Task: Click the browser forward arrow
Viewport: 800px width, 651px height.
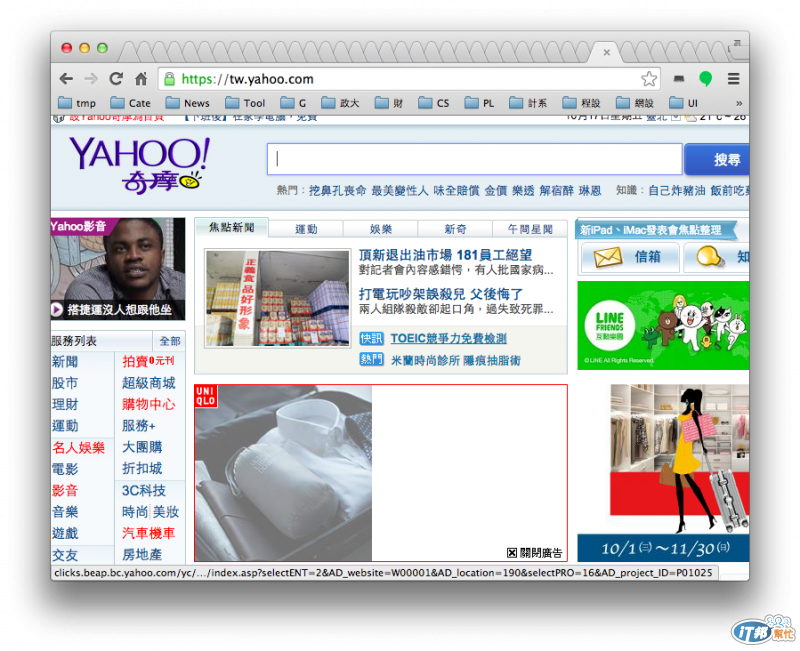Action: coord(91,79)
